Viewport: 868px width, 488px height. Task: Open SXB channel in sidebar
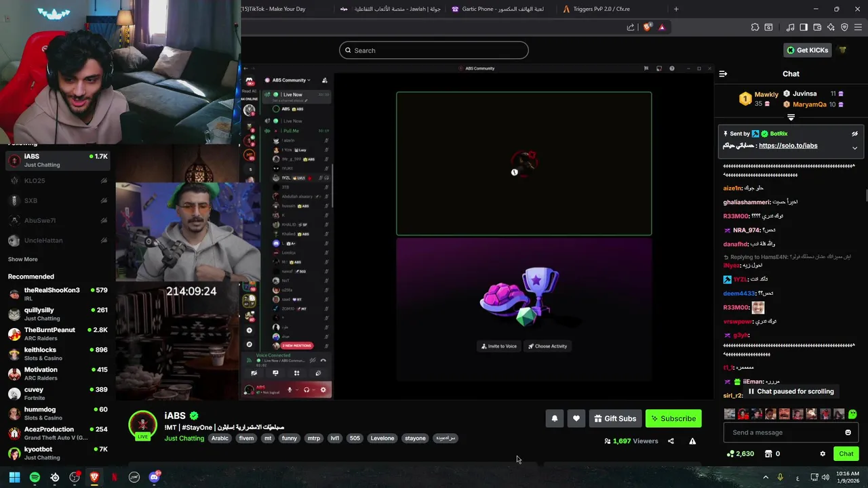coord(57,201)
